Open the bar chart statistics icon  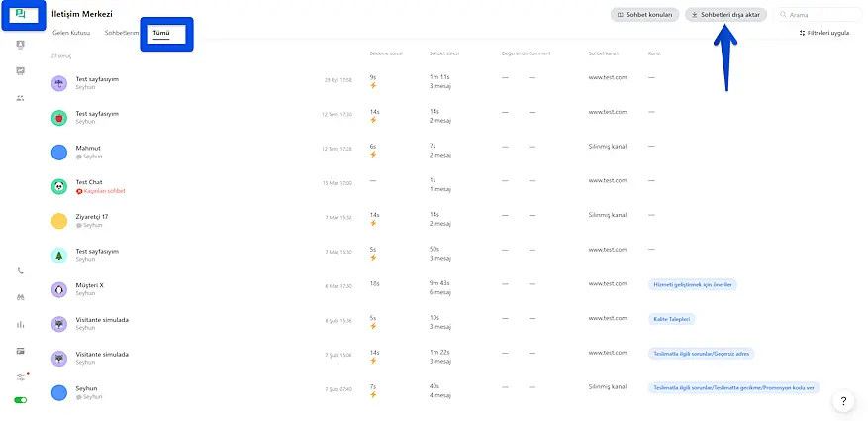click(x=21, y=324)
